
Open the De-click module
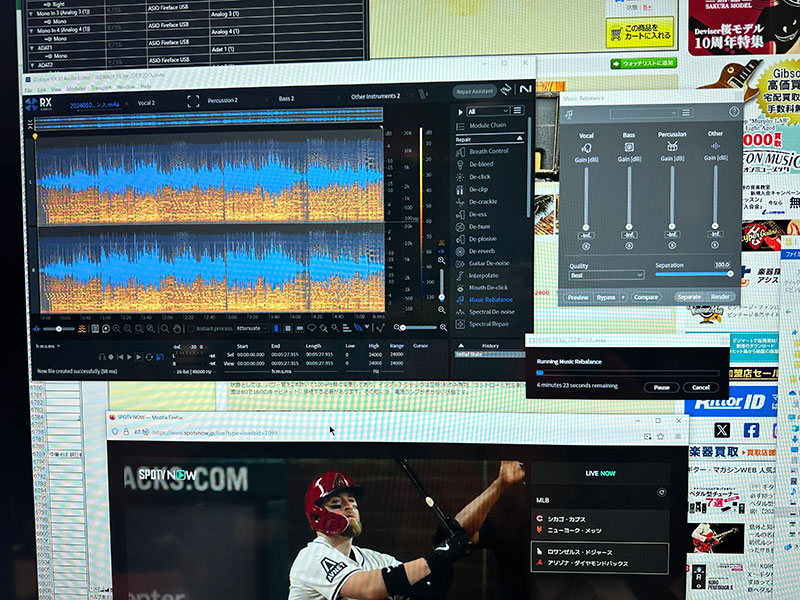pos(473,177)
